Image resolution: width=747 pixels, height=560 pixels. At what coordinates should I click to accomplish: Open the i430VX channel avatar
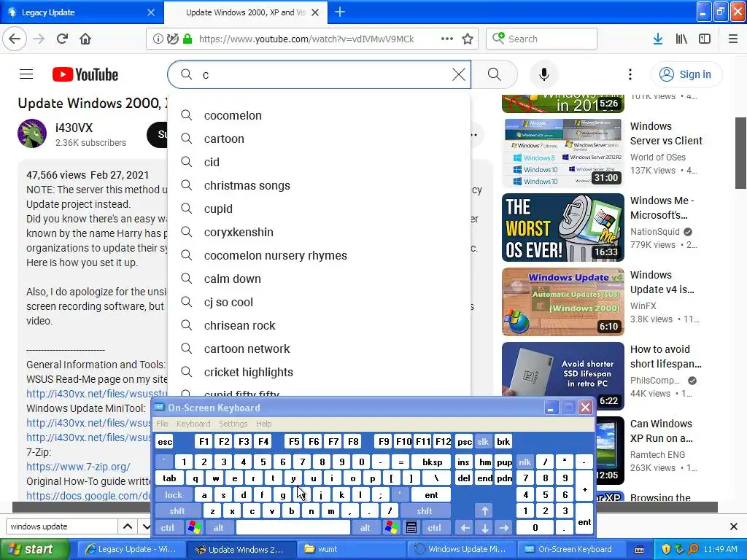[x=32, y=133]
